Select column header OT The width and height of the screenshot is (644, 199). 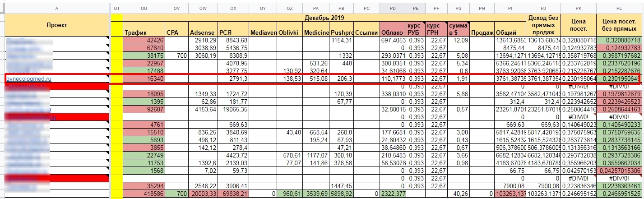117,9
